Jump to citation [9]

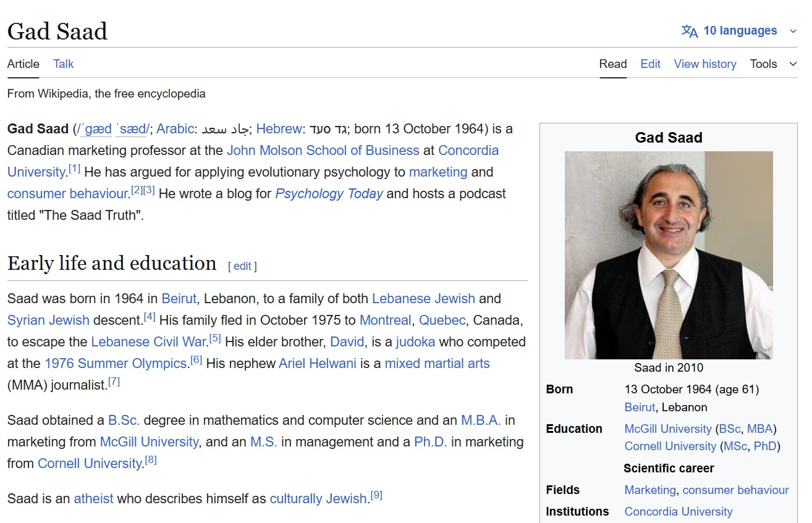point(376,495)
